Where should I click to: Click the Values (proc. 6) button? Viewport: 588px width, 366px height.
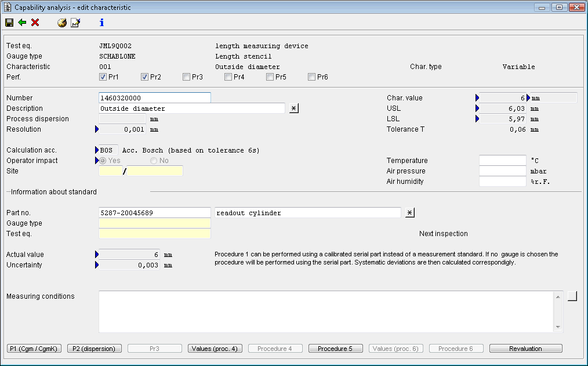click(396, 349)
